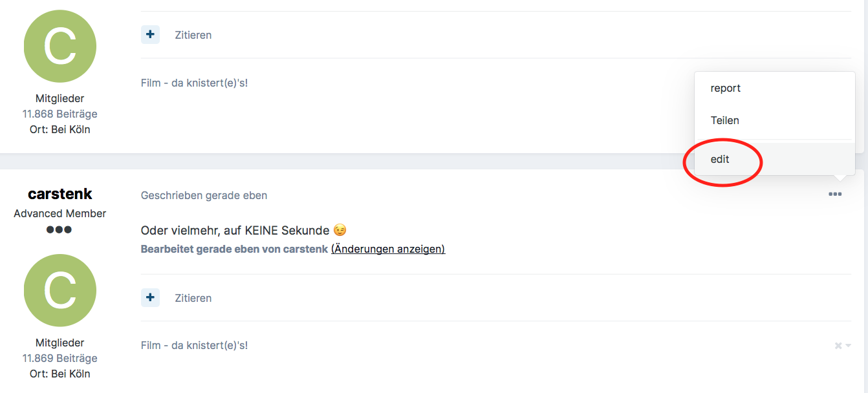Click the small x signature hide icon
The image size is (868, 393).
838,346
